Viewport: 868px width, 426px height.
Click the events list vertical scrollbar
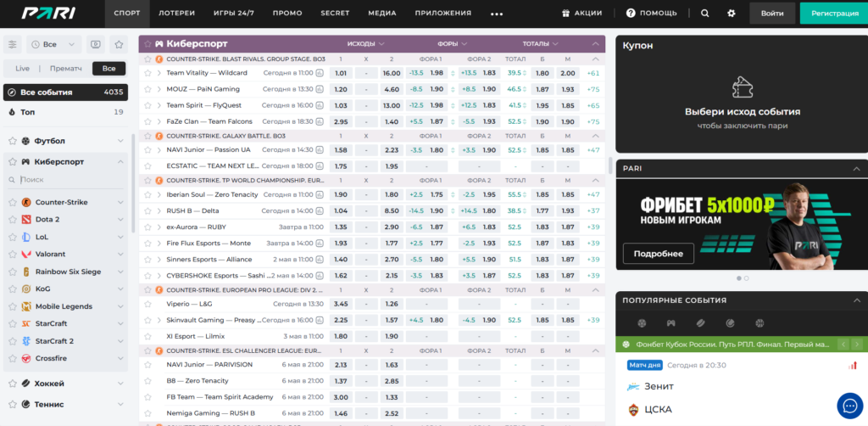click(x=610, y=165)
